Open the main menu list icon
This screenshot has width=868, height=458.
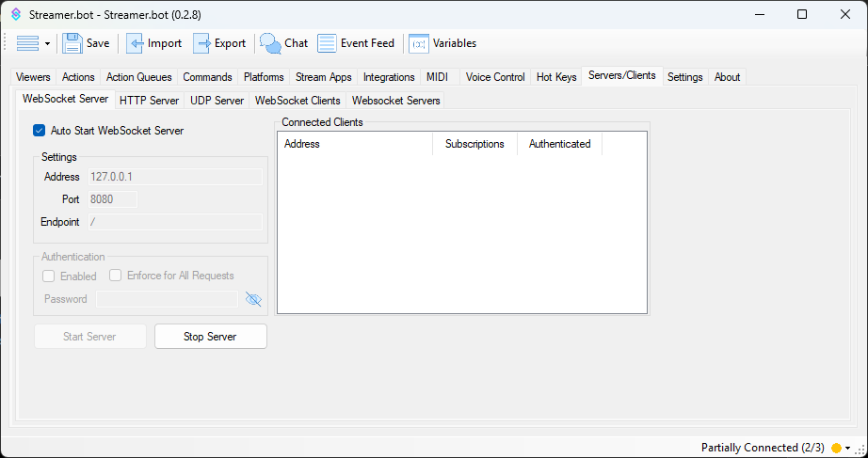[27, 43]
